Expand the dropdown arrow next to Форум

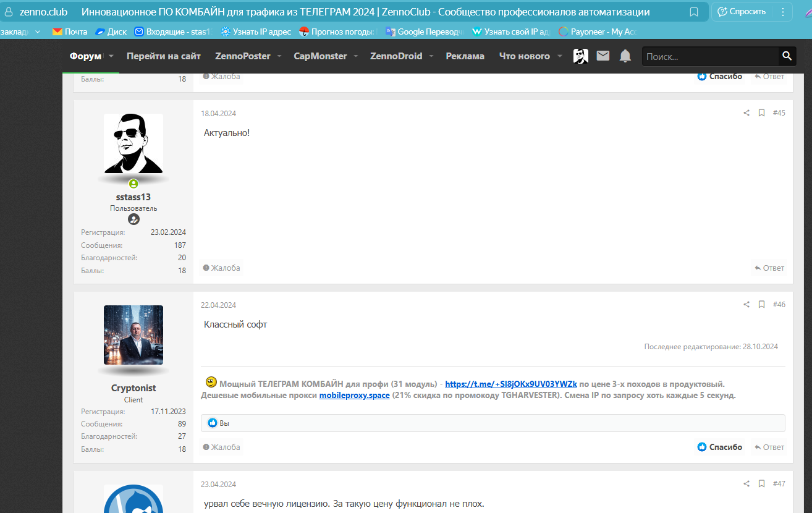point(111,56)
